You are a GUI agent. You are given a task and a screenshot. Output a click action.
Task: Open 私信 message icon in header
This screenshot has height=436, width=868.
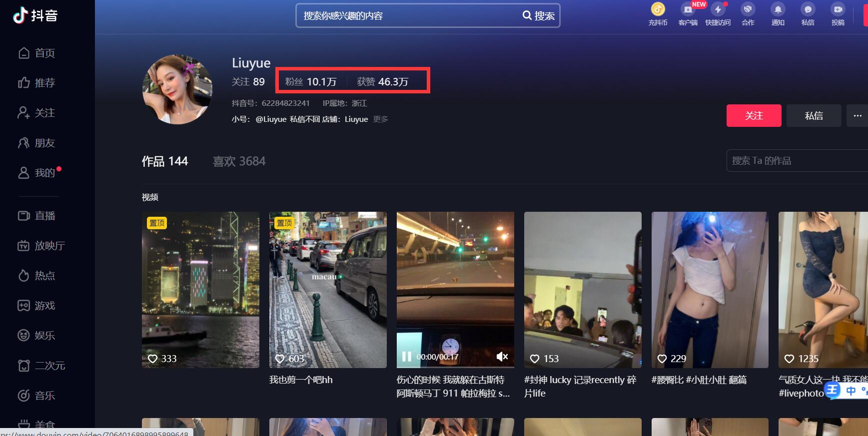pyautogui.click(x=808, y=9)
